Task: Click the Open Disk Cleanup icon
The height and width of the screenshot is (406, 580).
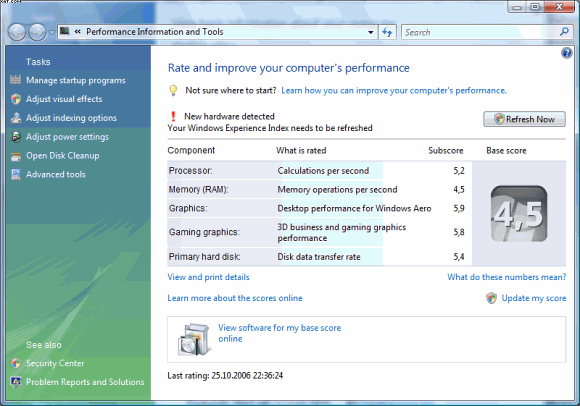Action: [x=16, y=156]
